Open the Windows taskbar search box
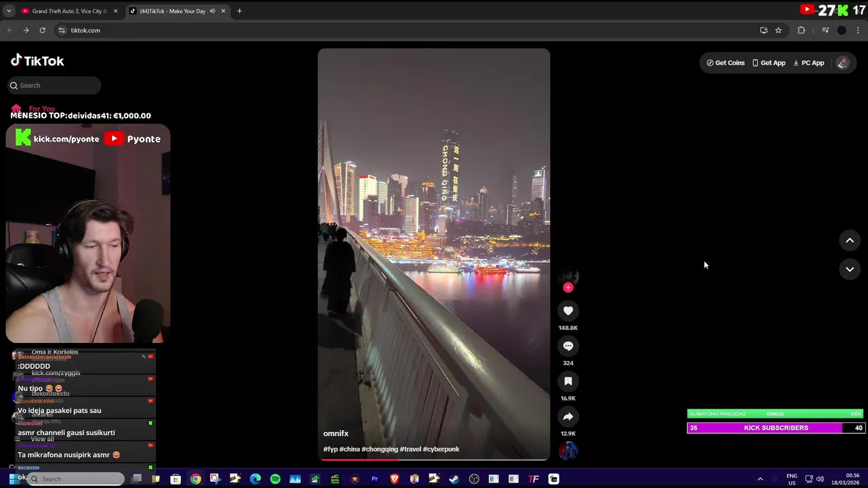 [x=75, y=479]
